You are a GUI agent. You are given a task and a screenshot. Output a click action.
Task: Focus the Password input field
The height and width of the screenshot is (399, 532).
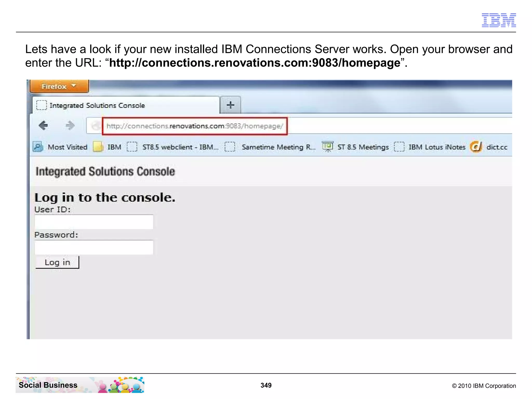tap(94, 247)
